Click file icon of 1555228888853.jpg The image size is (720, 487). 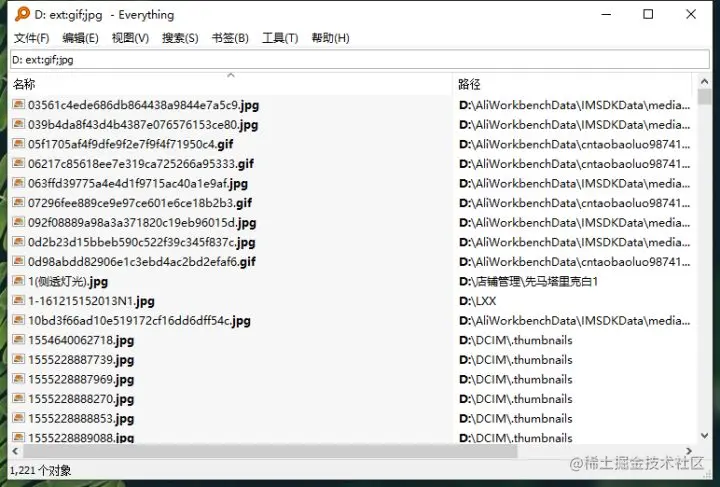click(18, 419)
